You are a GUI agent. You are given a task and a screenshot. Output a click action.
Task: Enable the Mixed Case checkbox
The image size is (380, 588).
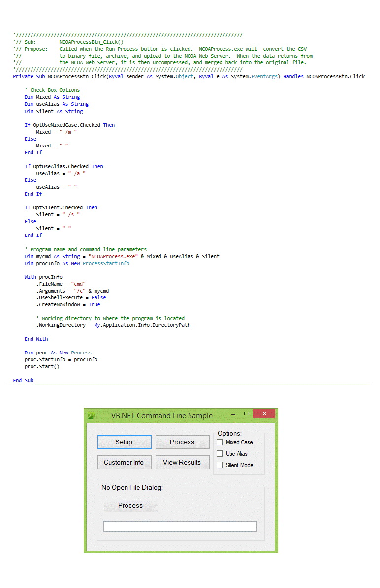pos(220,442)
